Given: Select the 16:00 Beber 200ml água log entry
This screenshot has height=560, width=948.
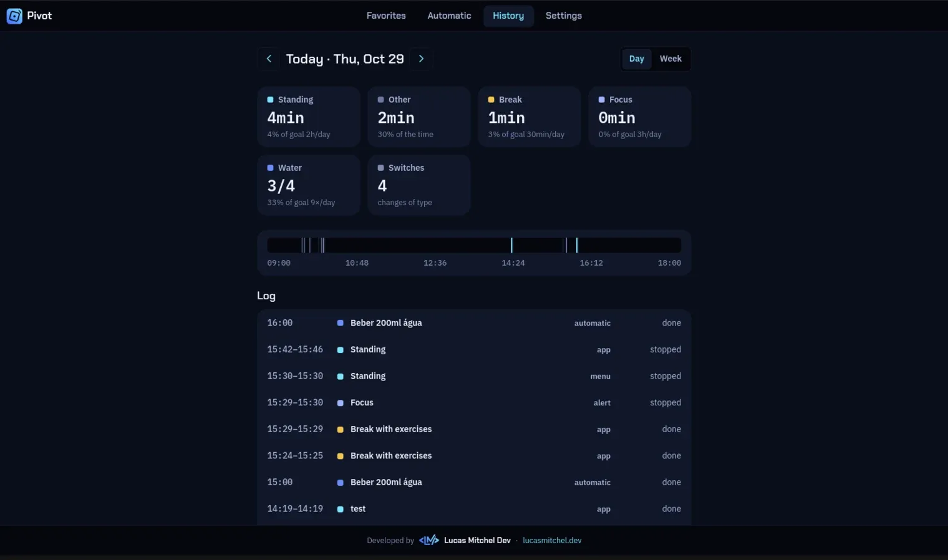Looking at the screenshot, I should (474, 323).
